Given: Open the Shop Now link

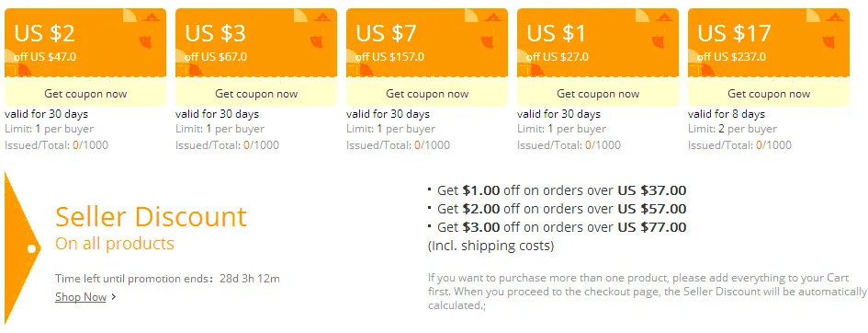Looking at the screenshot, I should tap(81, 297).
